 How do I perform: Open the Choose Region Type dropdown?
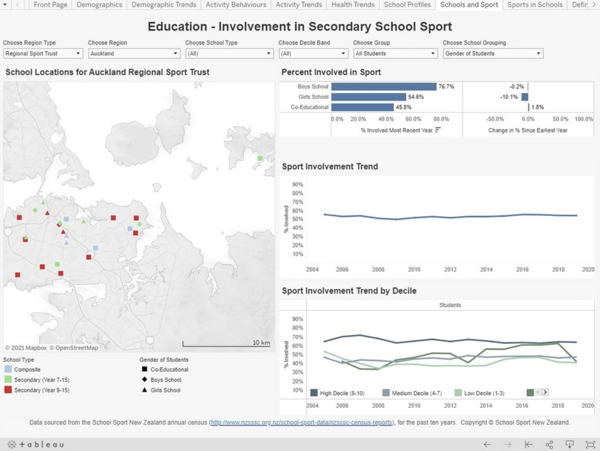coord(43,54)
